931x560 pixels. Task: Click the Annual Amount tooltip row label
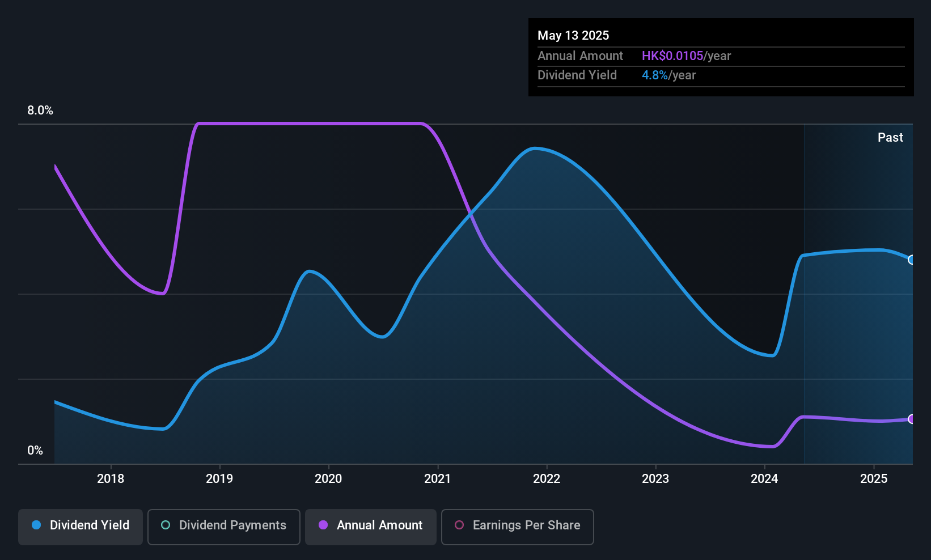580,56
